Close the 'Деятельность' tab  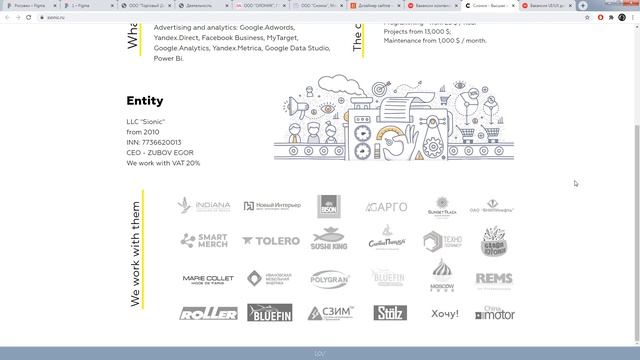pos(226,6)
